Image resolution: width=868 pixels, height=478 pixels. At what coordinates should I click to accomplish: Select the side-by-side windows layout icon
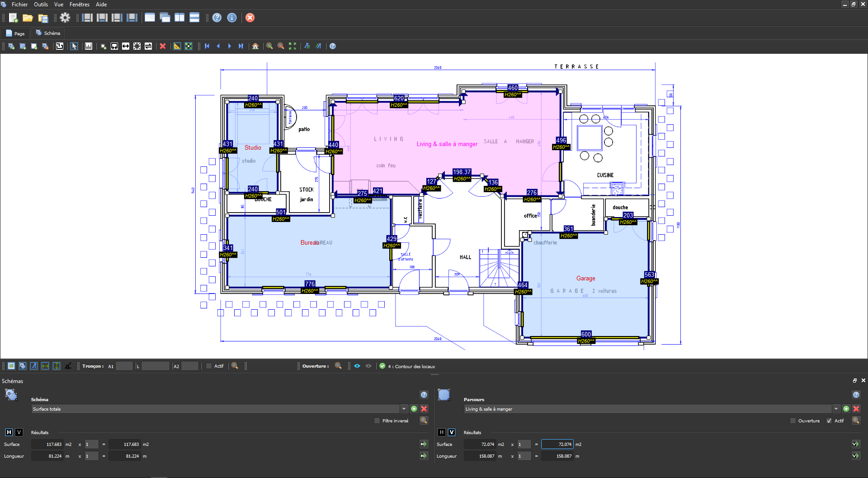tap(179, 18)
